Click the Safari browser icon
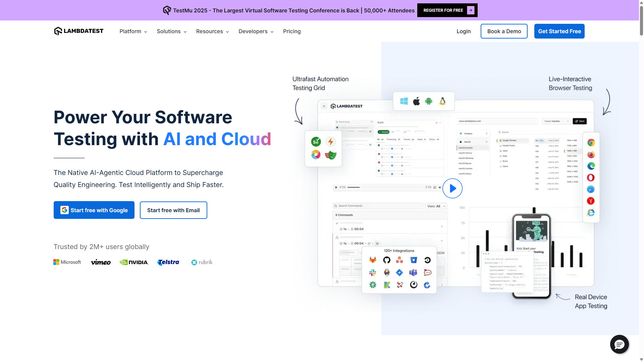644x362 pixels. (591, 189)
